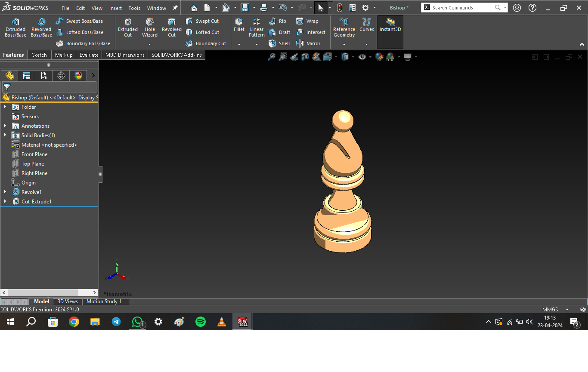Screen dimensions: 588x372
Task: Expand the Solid Bodies(1) folder
Action: click(x=5, y=135)
